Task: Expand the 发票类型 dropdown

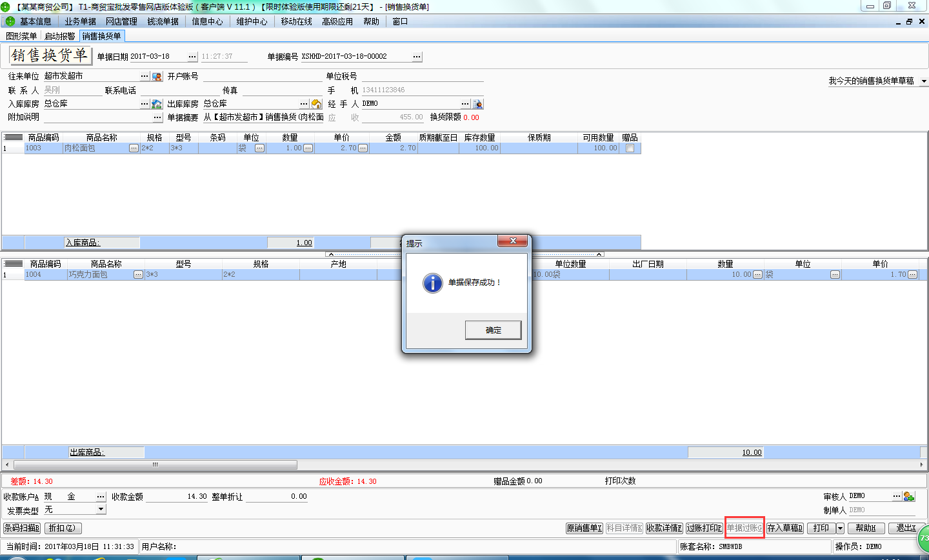Action: [x=101, y=510]
